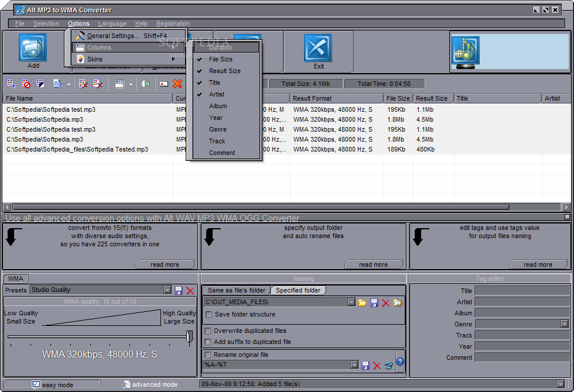This screenshot has width=574, height=392.
Task: Switch to Same as file's folder tab
Action: [237, 290]
